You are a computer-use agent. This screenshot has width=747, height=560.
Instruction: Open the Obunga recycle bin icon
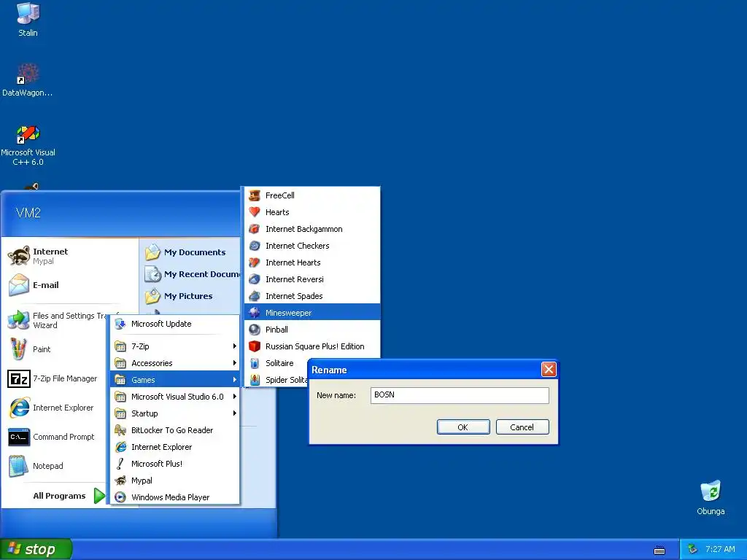coord(711,497)
